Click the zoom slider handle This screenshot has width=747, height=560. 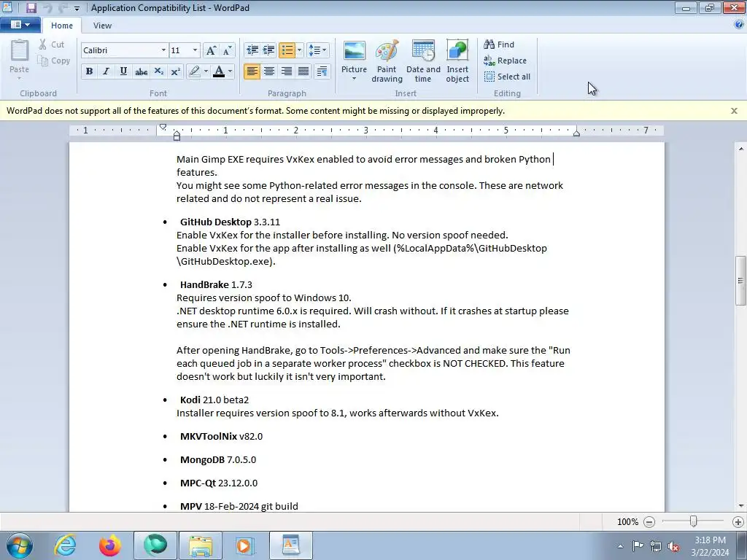[694, 521]
